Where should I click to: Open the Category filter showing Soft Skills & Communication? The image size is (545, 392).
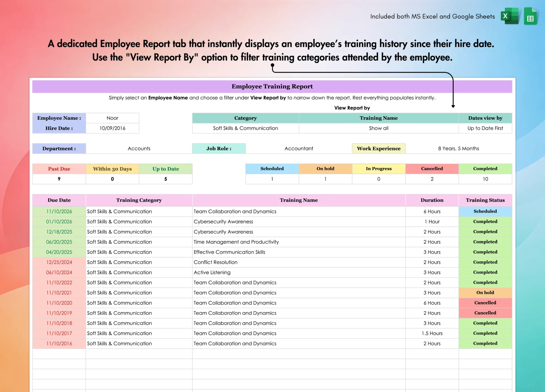click(x=246, y=128)
